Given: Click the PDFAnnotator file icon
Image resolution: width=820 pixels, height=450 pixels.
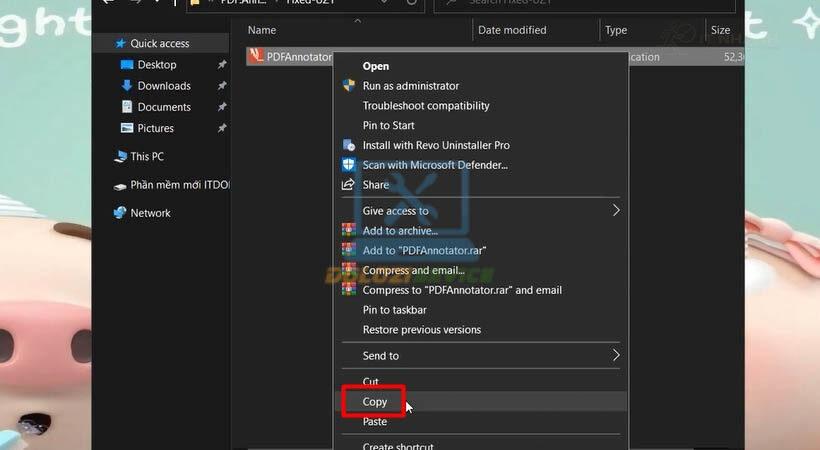Looking at the screenshot, I should 257,57.
